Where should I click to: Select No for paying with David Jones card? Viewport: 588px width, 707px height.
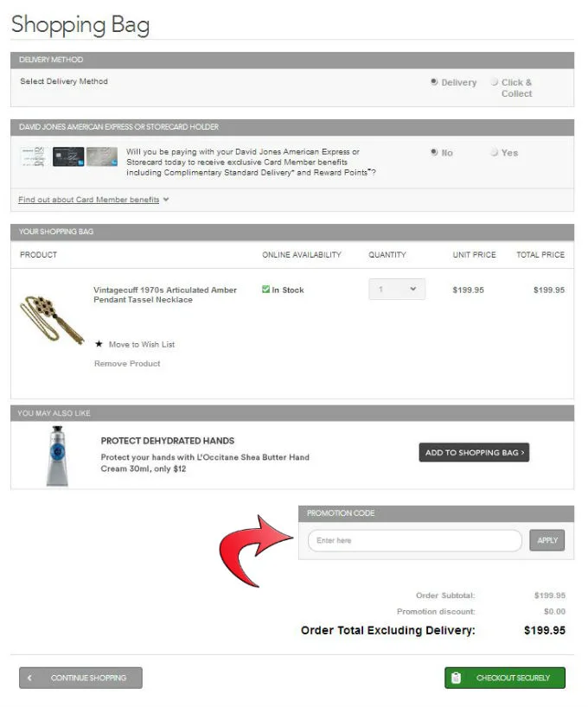434,152
